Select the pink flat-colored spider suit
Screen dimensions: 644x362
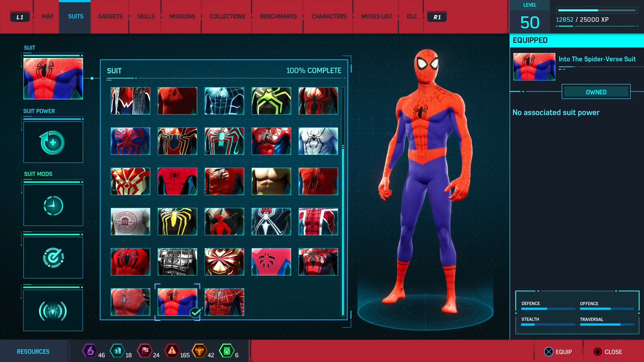coord(271,262)
